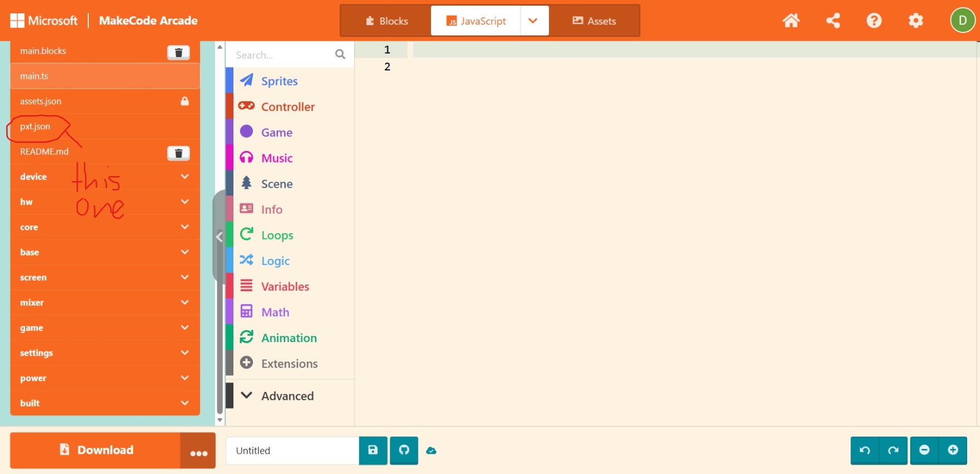The width and height of the screenshot is (980, 474).
Task: Select the main.ts file
Action: [105, 76]
